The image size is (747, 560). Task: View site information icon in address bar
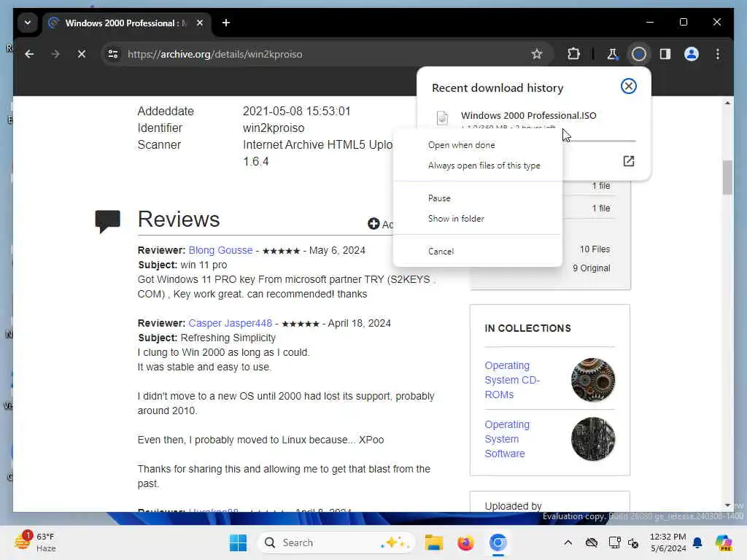113,54
